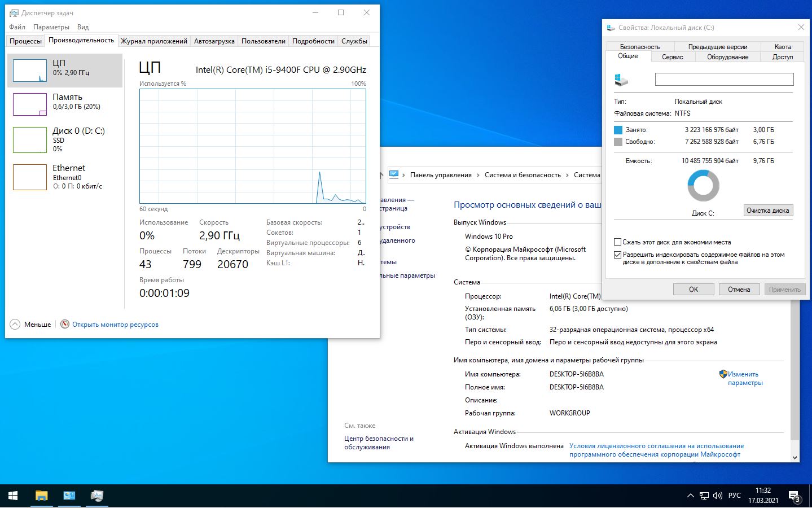Open the Microsoft license terms link
Image resolution: width=812 pixels, height=508 pixels.
click(656, 450)
